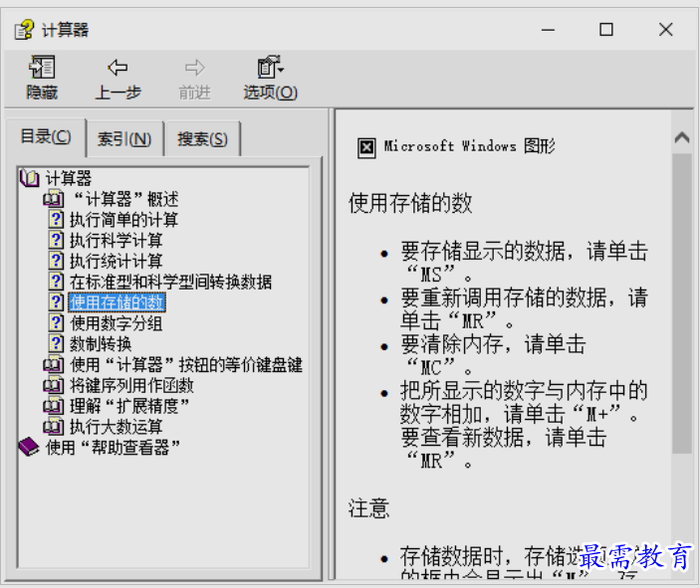The width and height of the screenshot is (700, 588).
Task: Switch to the 索引(N) tab
Action: [124, 139]
